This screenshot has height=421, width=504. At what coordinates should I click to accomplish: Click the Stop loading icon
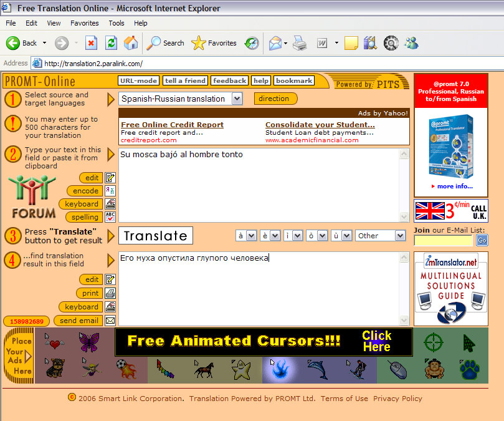pos(91,43)
